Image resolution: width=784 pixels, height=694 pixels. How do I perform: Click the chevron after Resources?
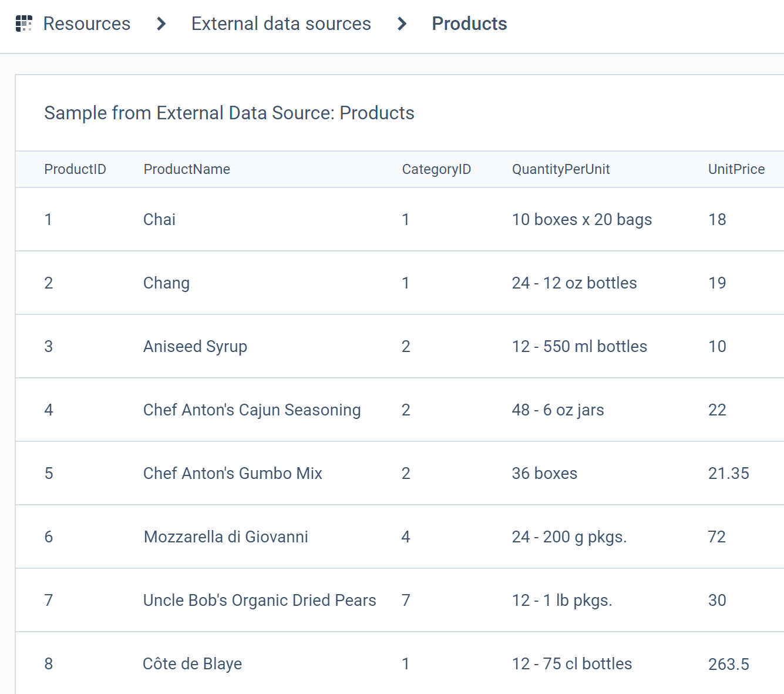tap(161, 24)
